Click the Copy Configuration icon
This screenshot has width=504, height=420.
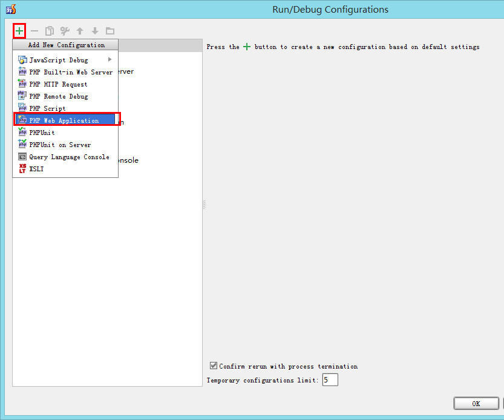49,31
